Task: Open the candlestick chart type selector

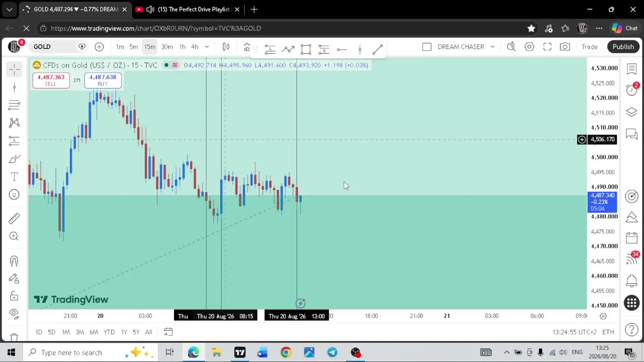Action: 226,47
